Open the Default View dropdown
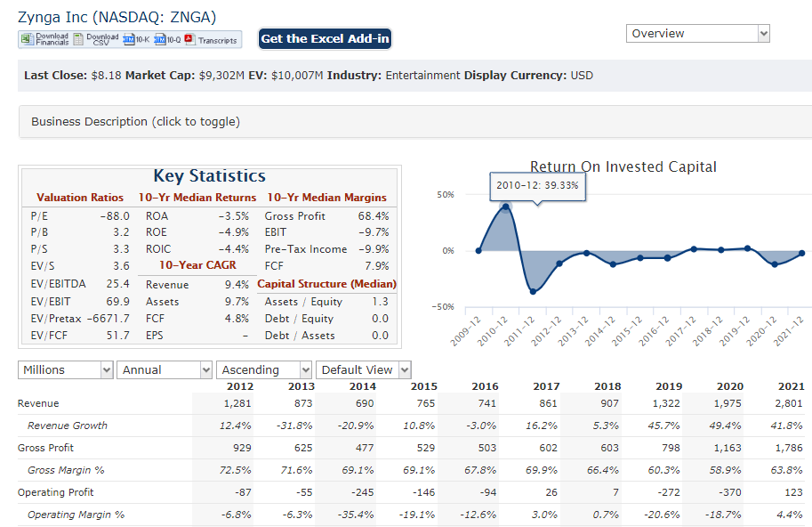Image resolution: width=812 pixels, height=527 pixels. [x=364, y=370]
